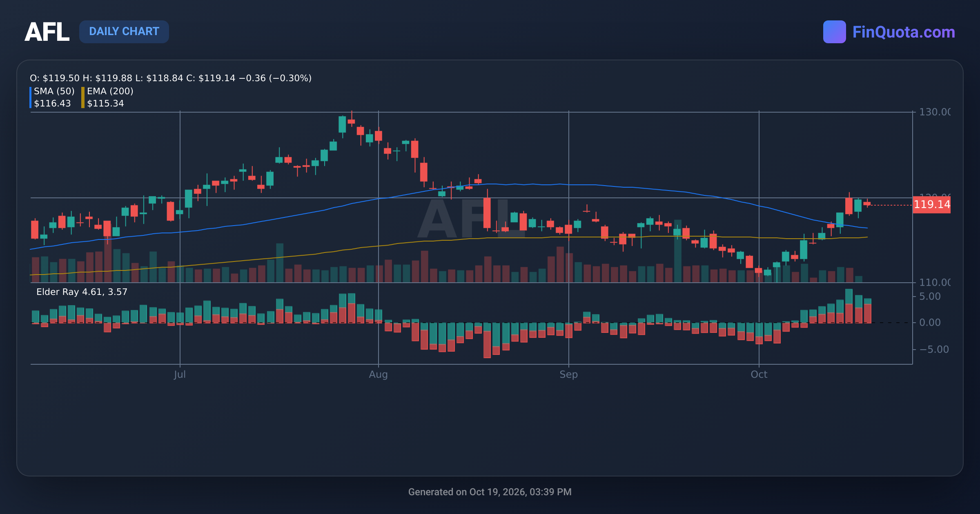This screenshot has width=980, height=514.
Task: Click the 130.00 price axis label
Action: tap(935, 112)
